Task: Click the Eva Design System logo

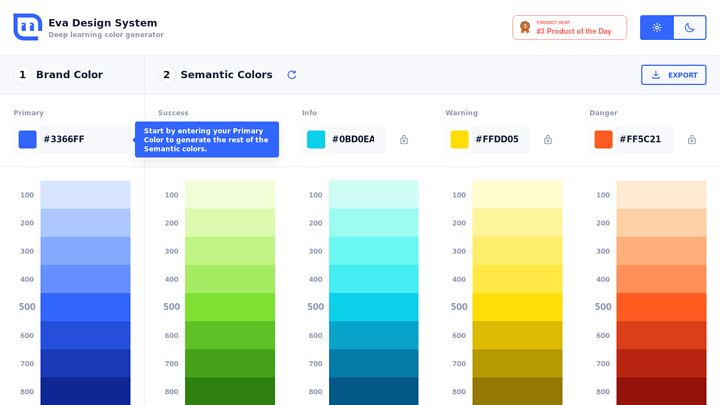Action: click(27, 27)
